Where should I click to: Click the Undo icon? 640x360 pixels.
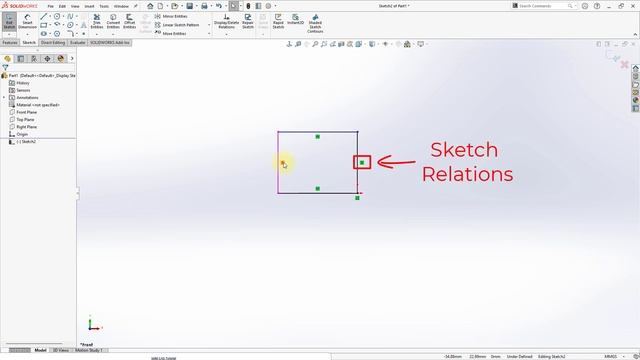click(x=219, y=6)
